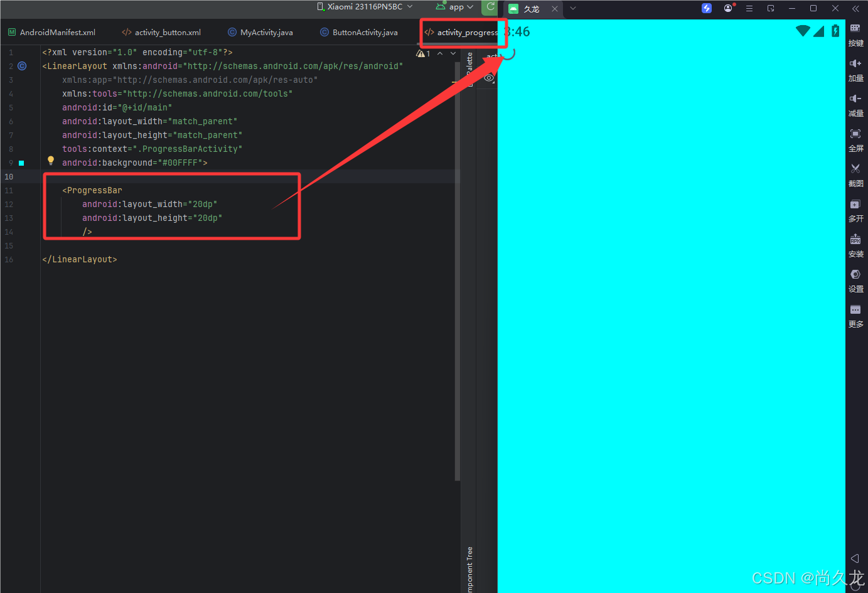This screenshot has height=593, width=868.
Task: Click layout_width="20dp" on line 12
Action: click(x=150, y=204)
